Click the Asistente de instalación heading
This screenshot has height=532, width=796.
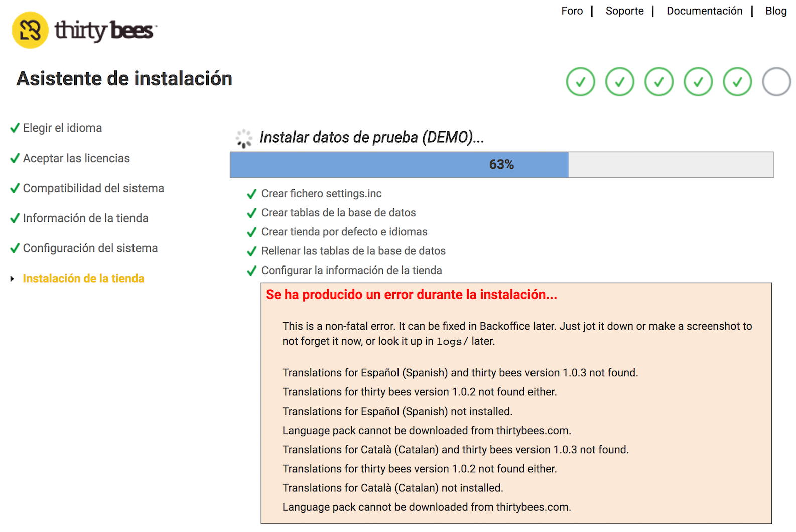124,79
